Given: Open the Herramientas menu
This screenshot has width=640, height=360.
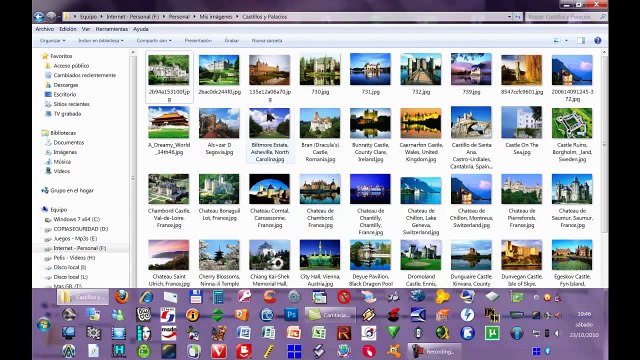Looking at the screenshot, I should click(x=111, y=29).
